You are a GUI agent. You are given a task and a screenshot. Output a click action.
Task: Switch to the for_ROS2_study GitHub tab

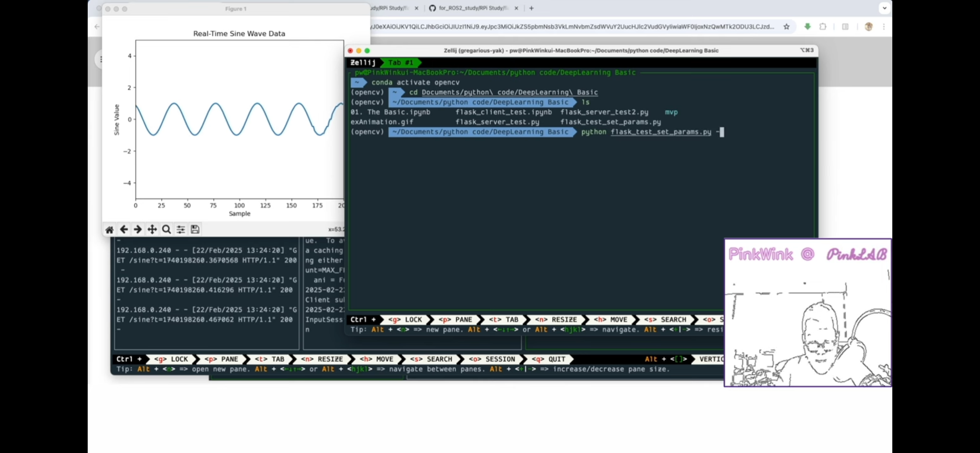[x=473, y=8]
